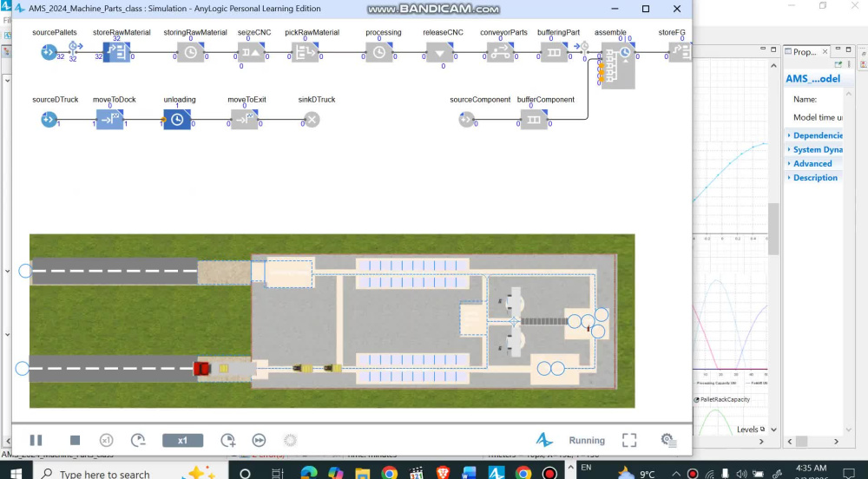Viewport: 868px width, 479px height.
Task: Close the Properties tab
Action: click(825, 52)
